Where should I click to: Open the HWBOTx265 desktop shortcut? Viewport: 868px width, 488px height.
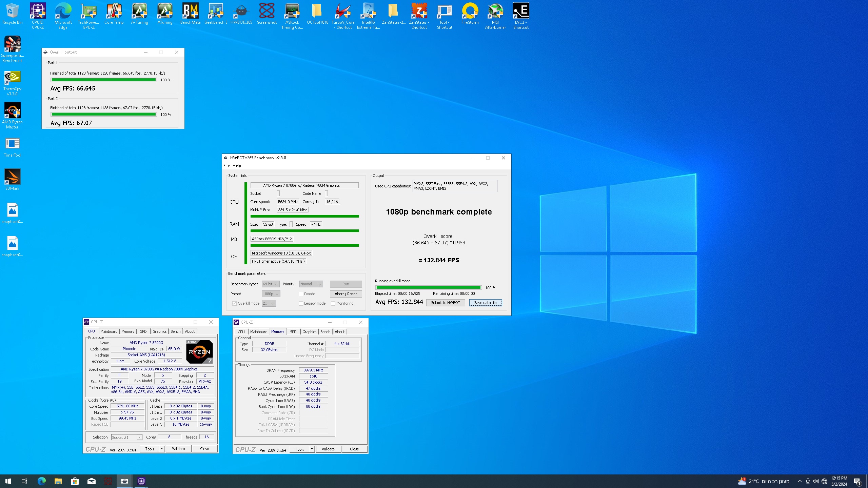coord(241,14)
